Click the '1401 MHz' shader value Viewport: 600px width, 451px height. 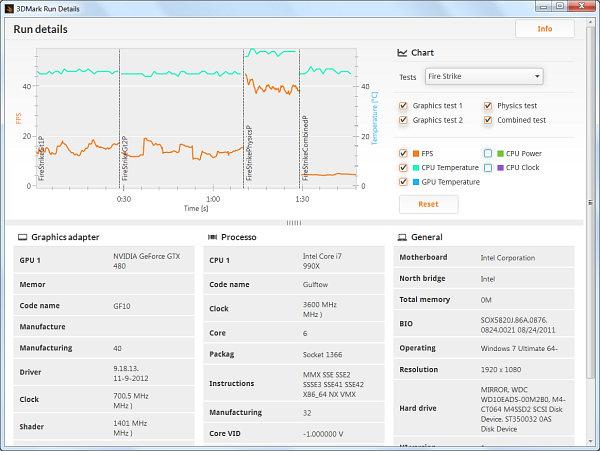[130, 423]
